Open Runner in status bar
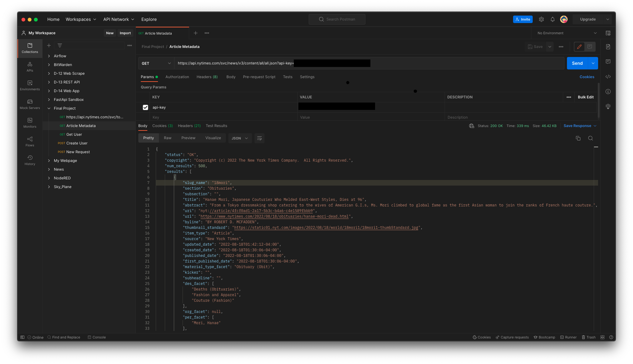Image resolution: width=633 pixels, height=364 pixels. 569,337
